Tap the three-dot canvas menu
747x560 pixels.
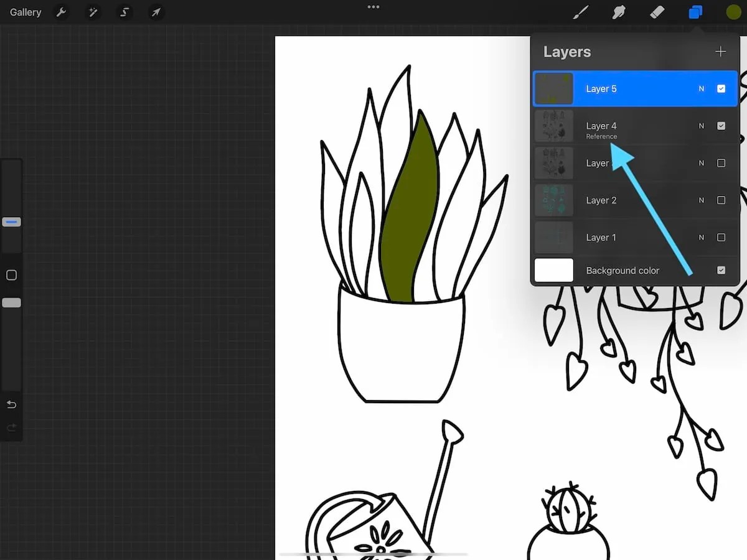click(x=373, y=7)
